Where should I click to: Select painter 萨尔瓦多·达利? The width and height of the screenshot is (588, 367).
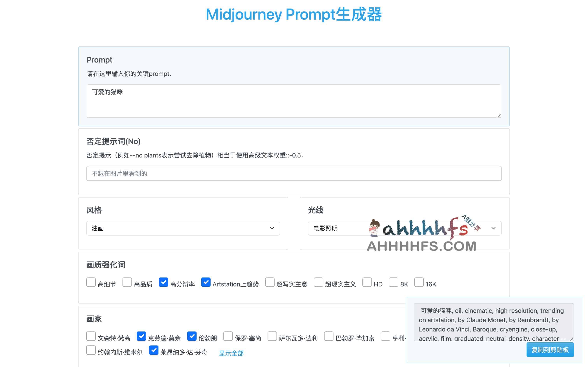pyautogui.click(x=272, y=336)
